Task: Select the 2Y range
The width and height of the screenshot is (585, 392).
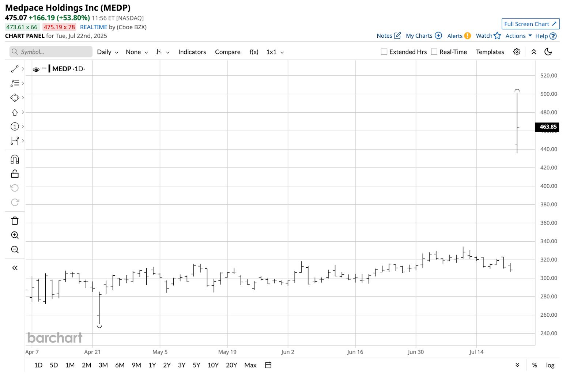Action: pos(167,365)
